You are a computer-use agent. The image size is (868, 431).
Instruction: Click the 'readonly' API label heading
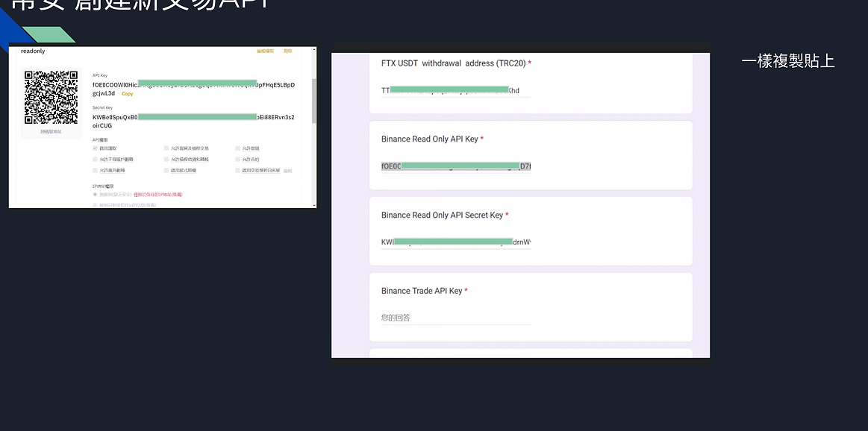(x=33, y=51)
